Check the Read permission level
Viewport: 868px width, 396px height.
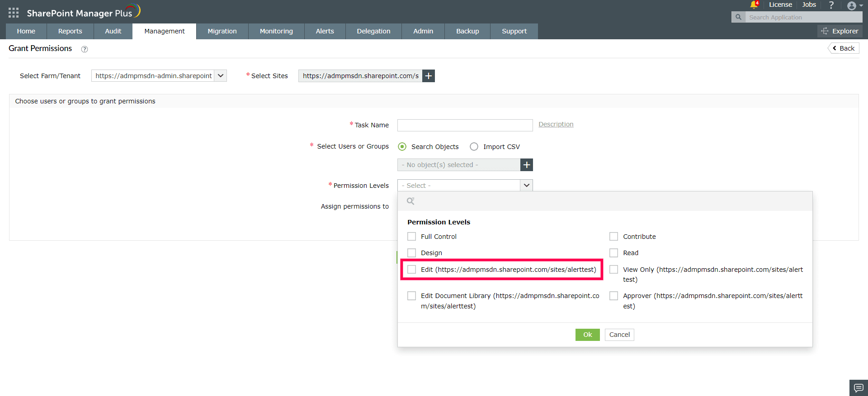point(613,253)
